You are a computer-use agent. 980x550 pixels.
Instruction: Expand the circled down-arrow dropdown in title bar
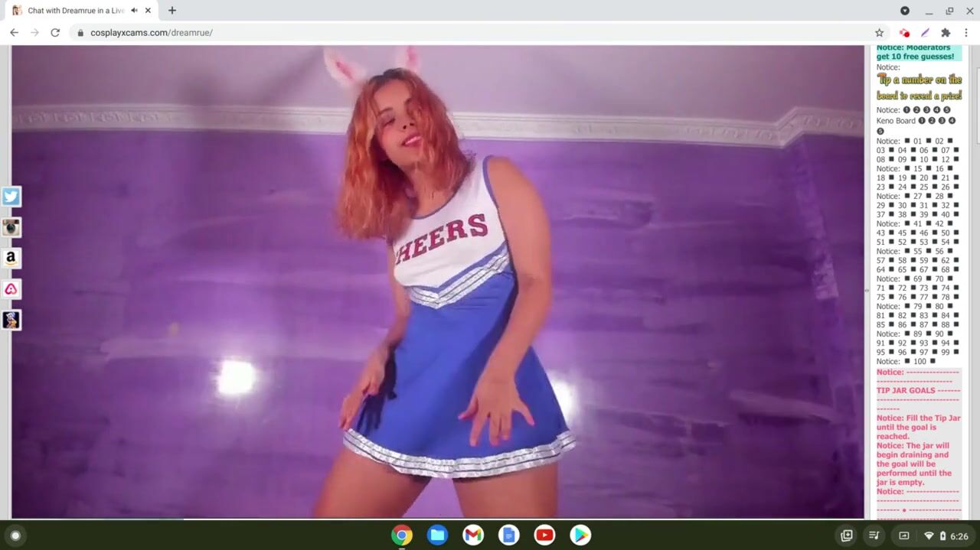(x=904, y=11)
